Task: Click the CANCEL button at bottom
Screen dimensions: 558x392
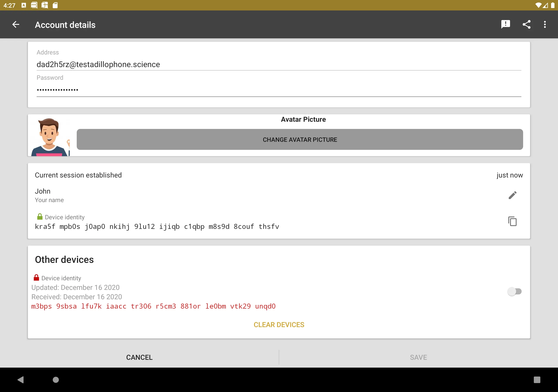Action: tap(140, 357)
